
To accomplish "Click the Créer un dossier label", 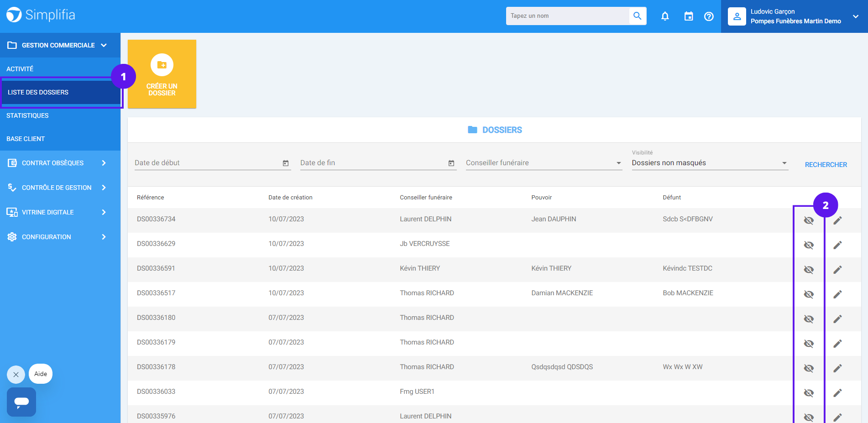I will point(162,89).
